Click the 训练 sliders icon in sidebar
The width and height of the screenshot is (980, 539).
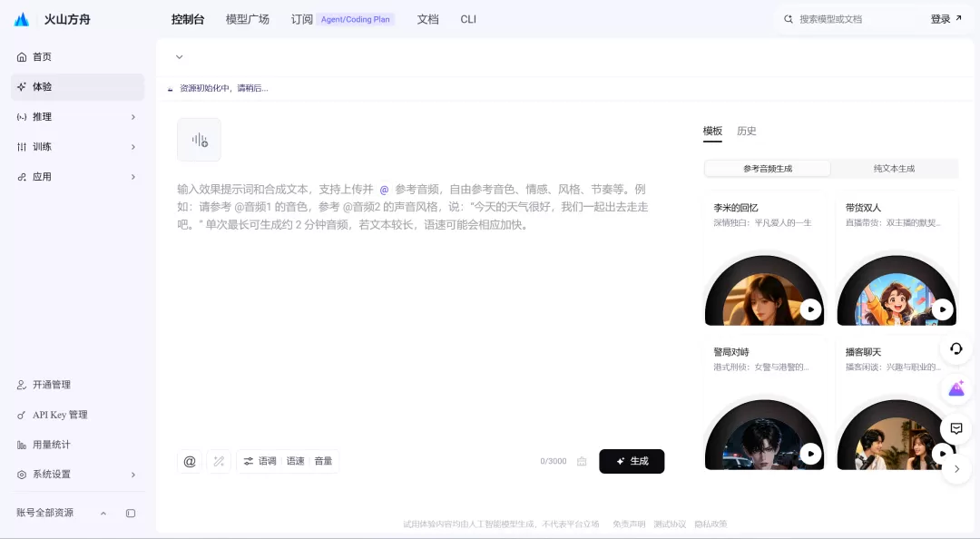click(x=22, y=147)
